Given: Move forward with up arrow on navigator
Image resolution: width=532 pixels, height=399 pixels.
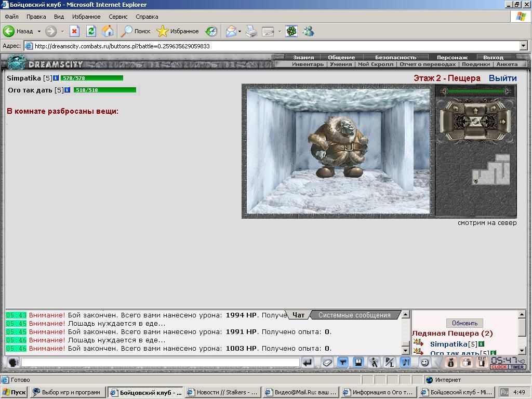Looking at the screenshot, I should coord(475,111).
